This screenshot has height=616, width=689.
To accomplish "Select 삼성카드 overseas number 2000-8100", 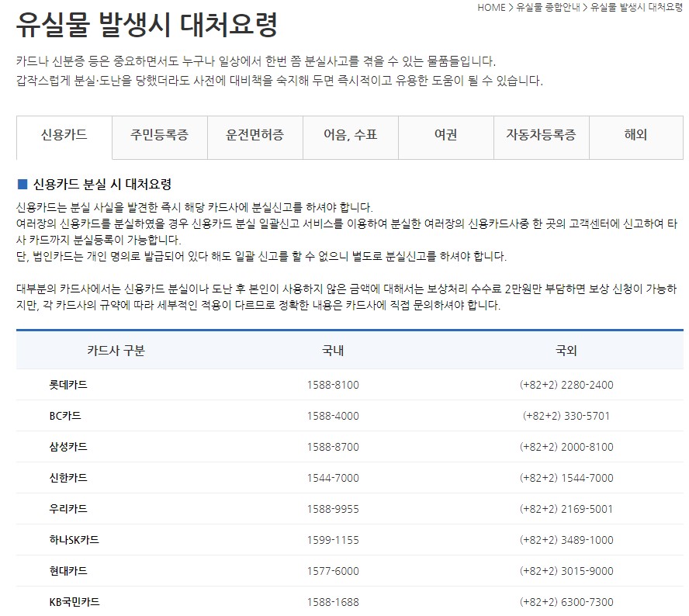I will coord(566,448).
